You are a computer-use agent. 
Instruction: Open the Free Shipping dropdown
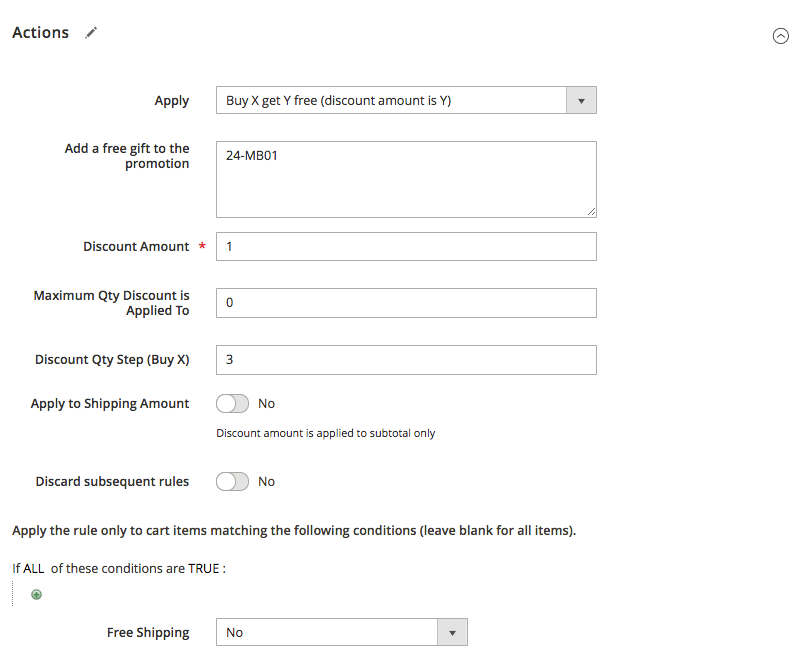coord(328,632)
